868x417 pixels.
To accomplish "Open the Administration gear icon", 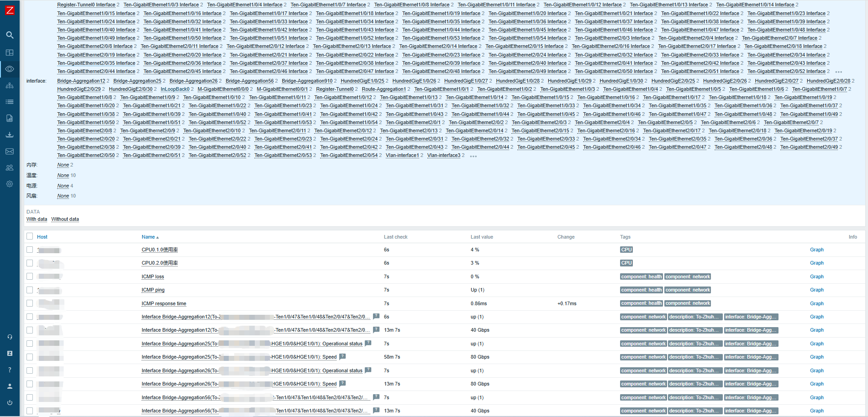I will tap(10, 184).
